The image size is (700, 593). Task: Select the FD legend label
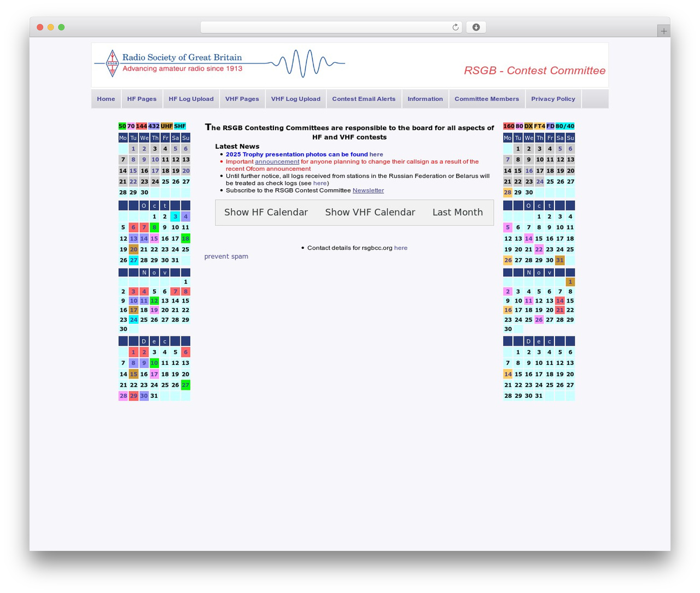point(550,126)
